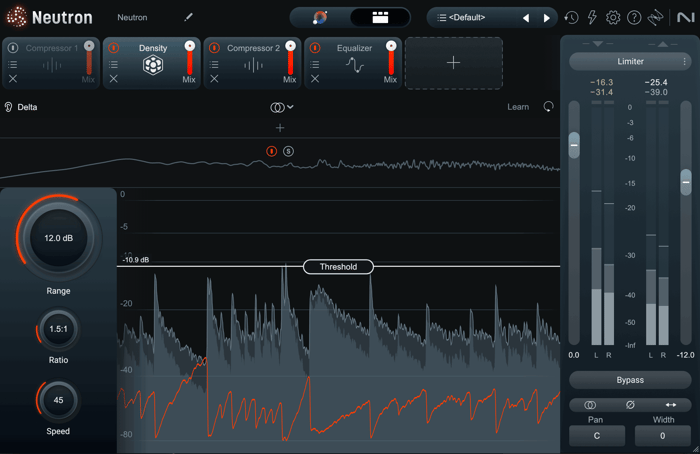This screenshot has width=700, height=454.
Task: Click the Speed knob 45
Action: tap(58, 400)
